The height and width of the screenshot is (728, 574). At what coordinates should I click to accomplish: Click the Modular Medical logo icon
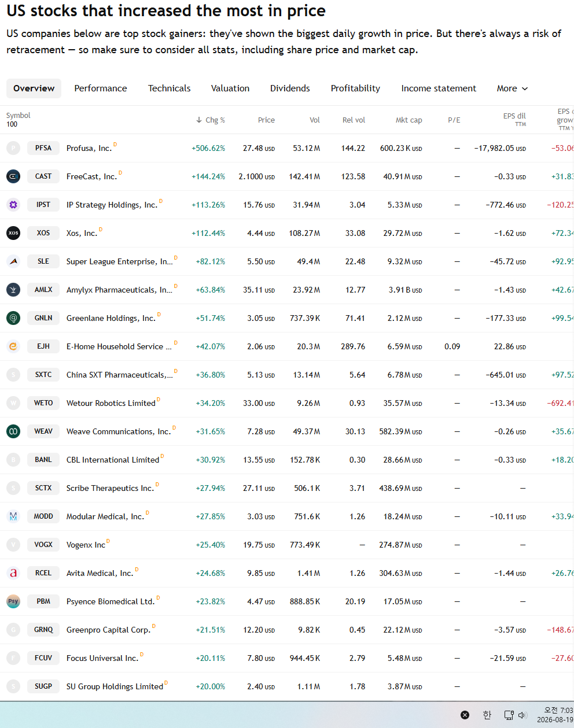(x=13, y=516)
